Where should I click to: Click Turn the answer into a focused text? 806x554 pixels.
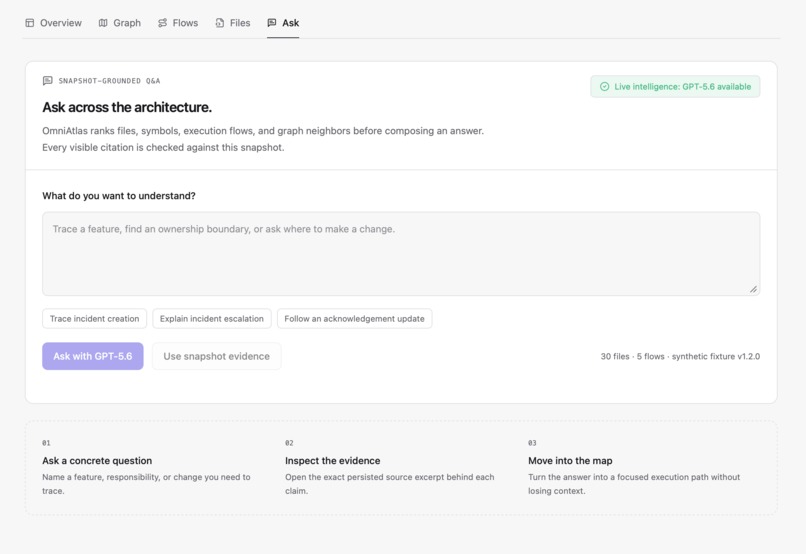[634, 484]
